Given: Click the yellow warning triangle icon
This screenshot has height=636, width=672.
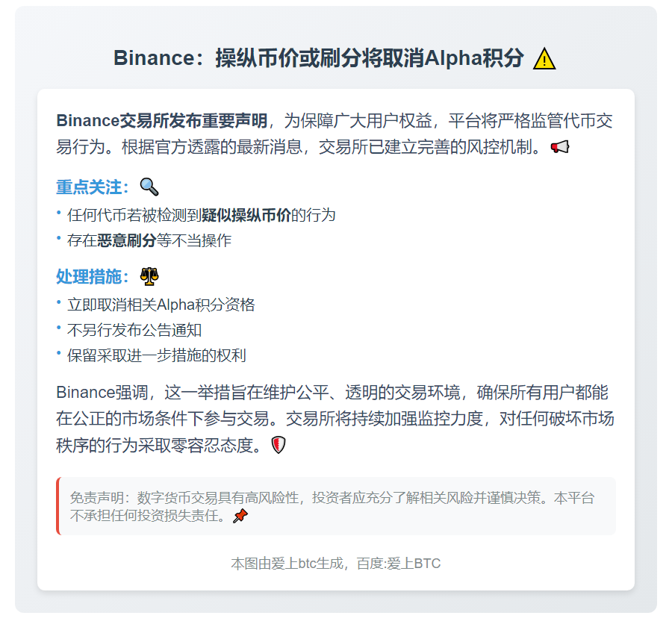Looking at the screenshot, I should point(544,59).
